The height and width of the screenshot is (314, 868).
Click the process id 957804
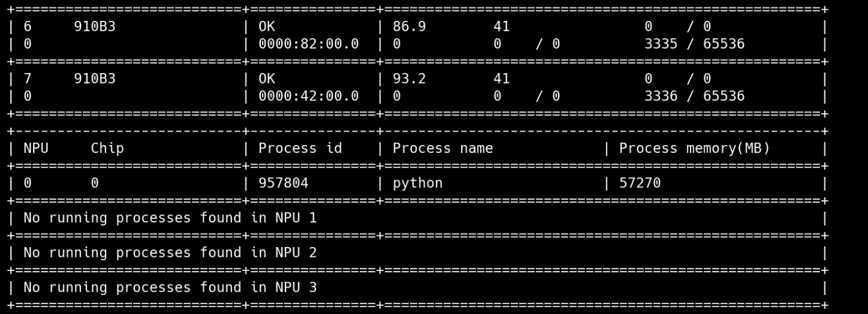pyautogui.click(x=283, y=183)
